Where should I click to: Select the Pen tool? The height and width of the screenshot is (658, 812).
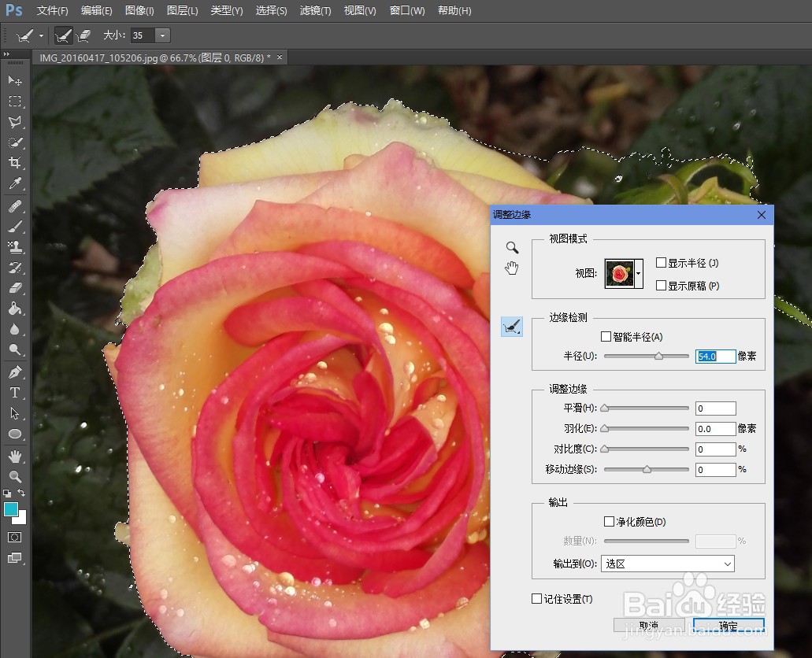tap(15, 372)
